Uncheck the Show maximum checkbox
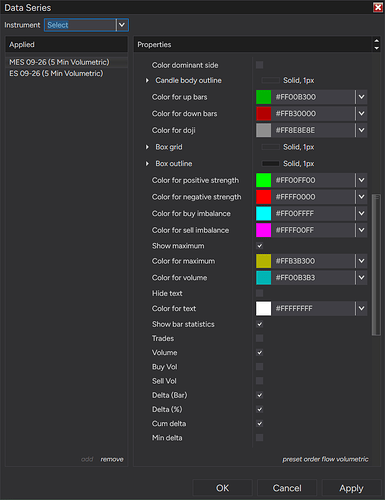385x500 pixels. point(259,246)
